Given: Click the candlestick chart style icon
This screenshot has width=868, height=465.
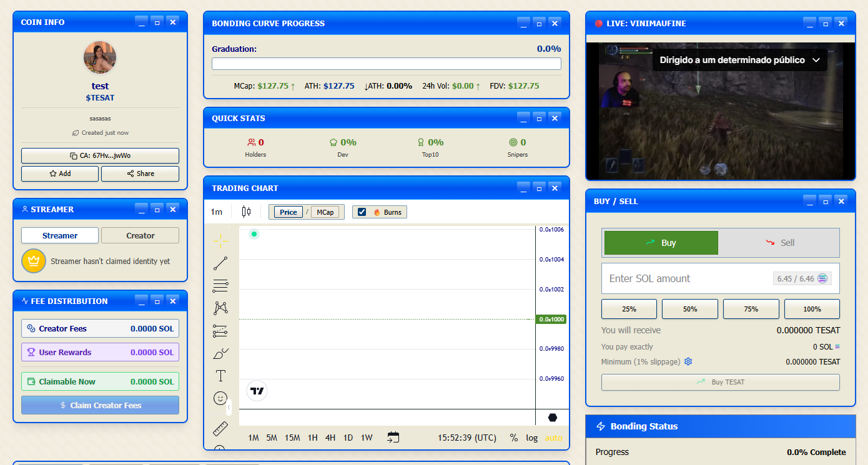Looking at the screenshot, I should click(246, 212).
